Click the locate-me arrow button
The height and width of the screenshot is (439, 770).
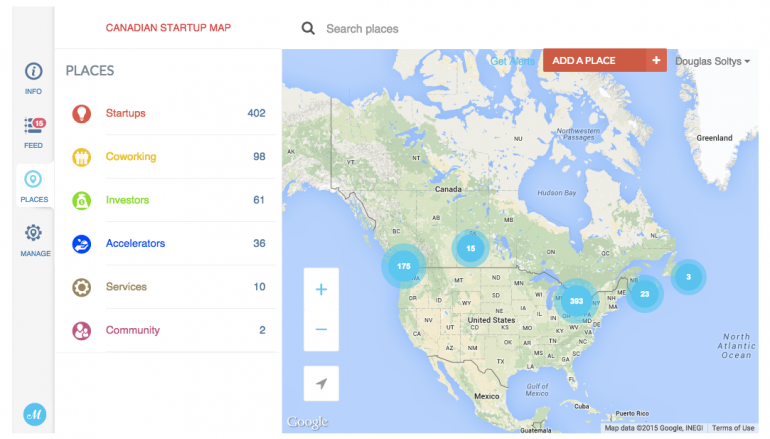(321, 383)
